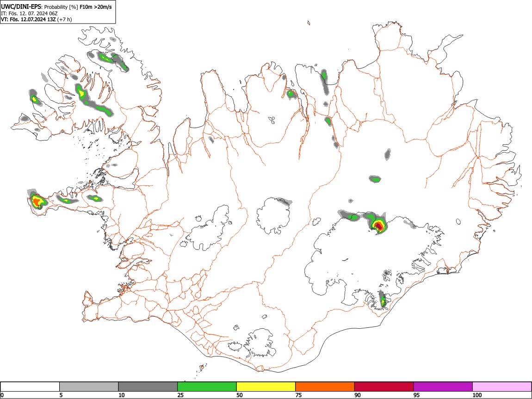Screen dimensions: 532x399
Task: Click the pink legend swatch above 100
Action: [x=502, y=387]
